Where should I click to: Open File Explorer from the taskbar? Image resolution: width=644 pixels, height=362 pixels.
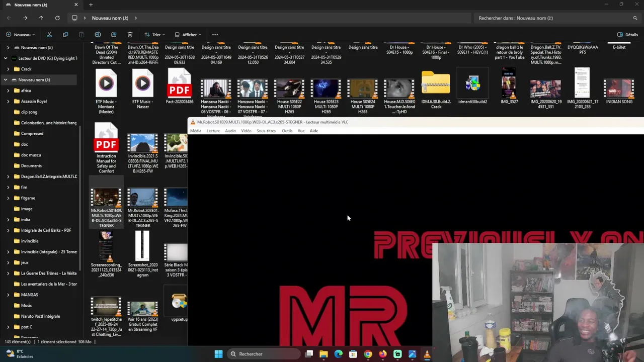click(x=324, y=354)
